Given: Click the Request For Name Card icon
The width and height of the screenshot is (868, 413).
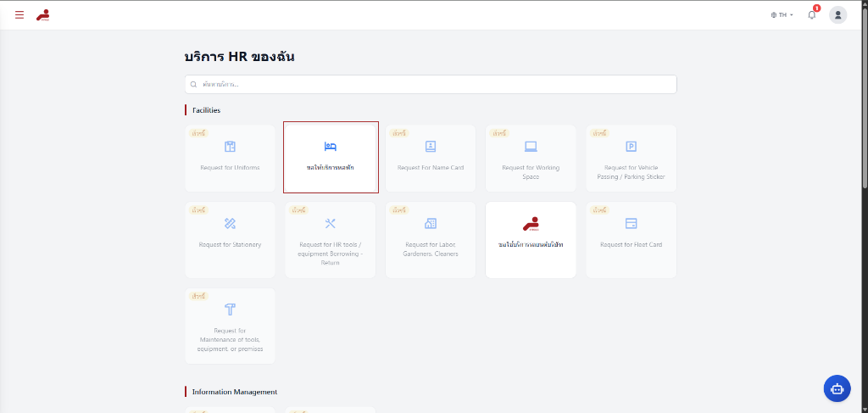Looking at the screenshot, I should click(431, 147).
